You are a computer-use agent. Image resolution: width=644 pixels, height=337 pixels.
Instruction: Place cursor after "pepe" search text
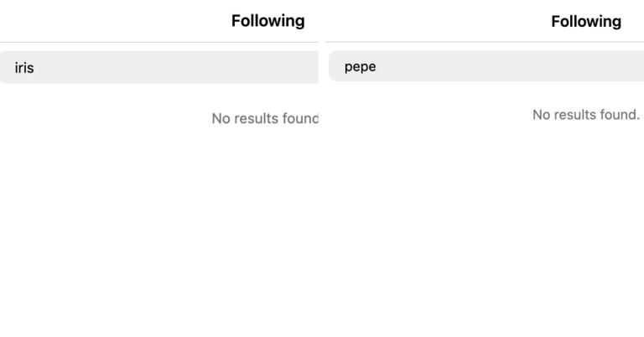pos(377,66)
